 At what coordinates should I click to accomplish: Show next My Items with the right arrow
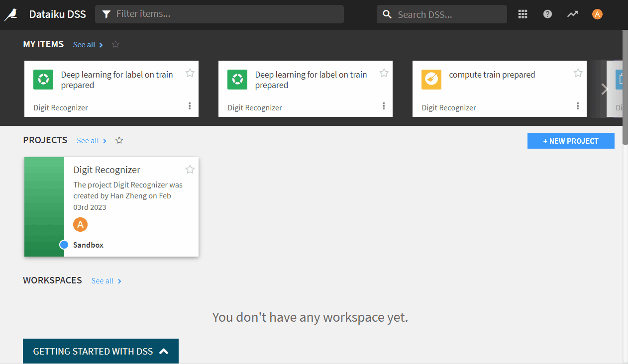pos(605,89)
